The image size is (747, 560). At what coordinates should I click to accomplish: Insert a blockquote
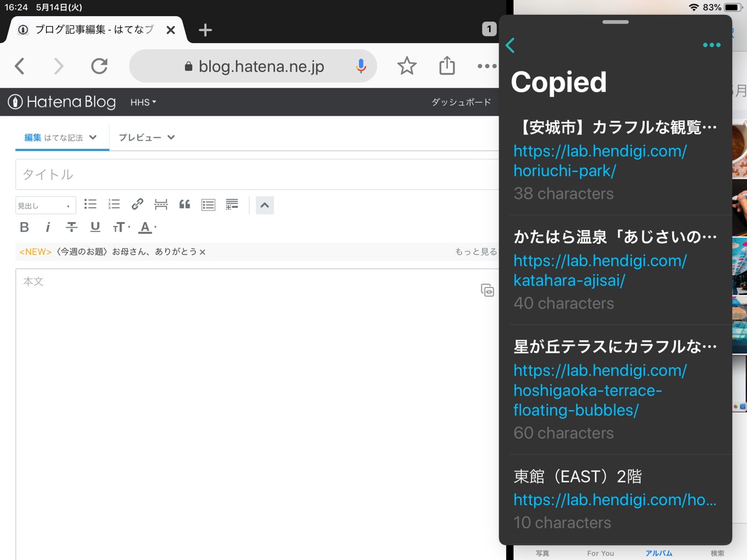(x=184, y=204)
